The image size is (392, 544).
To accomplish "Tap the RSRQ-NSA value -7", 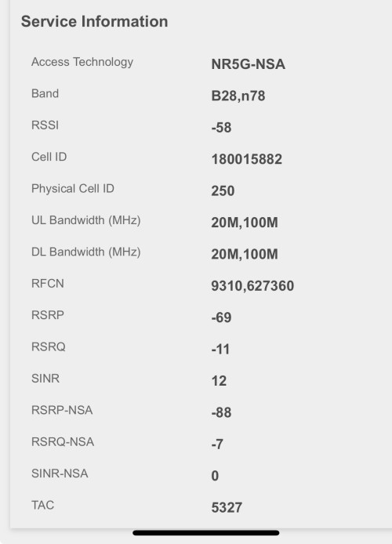I will (217, 444).
